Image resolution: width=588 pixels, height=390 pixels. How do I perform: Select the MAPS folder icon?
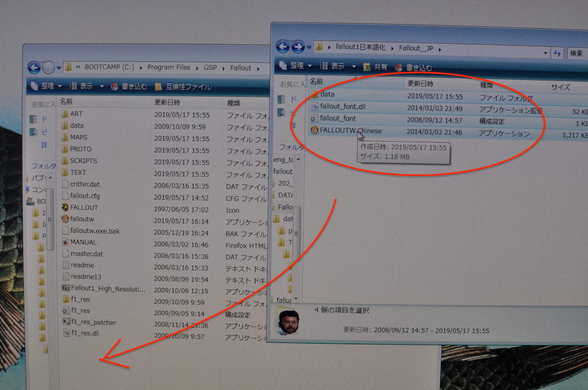click(x=65, y=137)
